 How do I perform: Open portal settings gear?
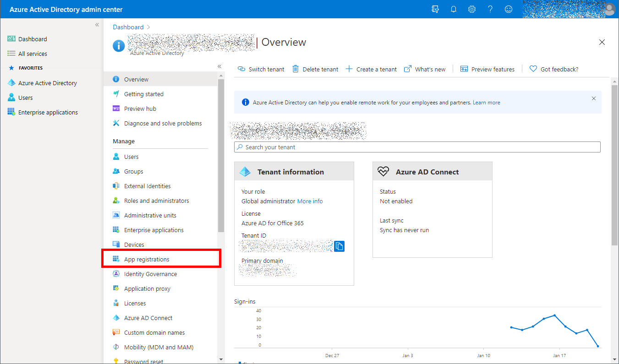[x=472, y=9]
